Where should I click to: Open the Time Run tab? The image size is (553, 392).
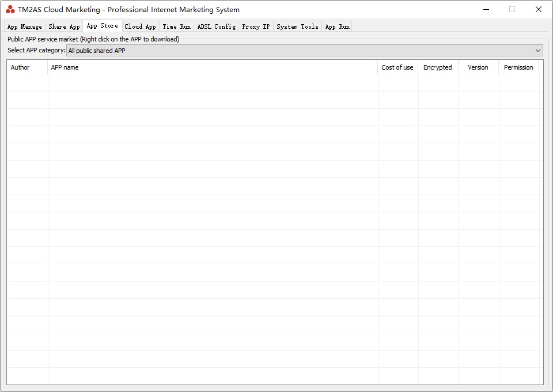pyautogui.click(x=176, y=26)
